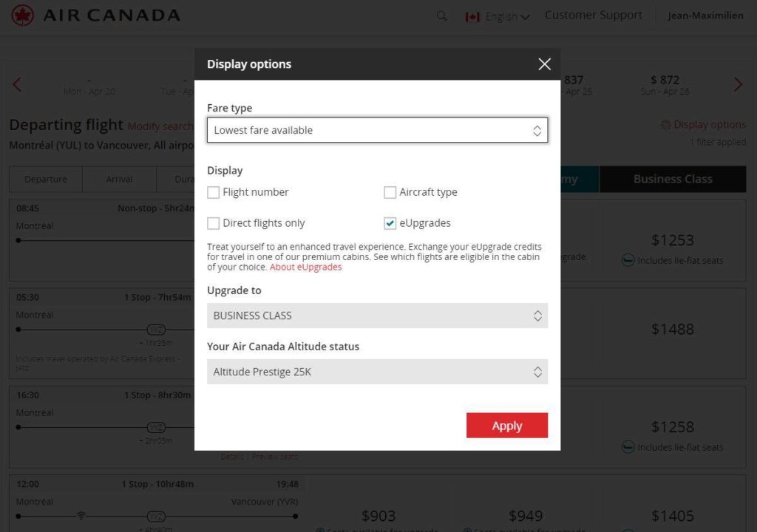Open the Upgrade to dropdown
Viewport: 757px width, 532px height.
pyautogui.click(x=377, y=316)
